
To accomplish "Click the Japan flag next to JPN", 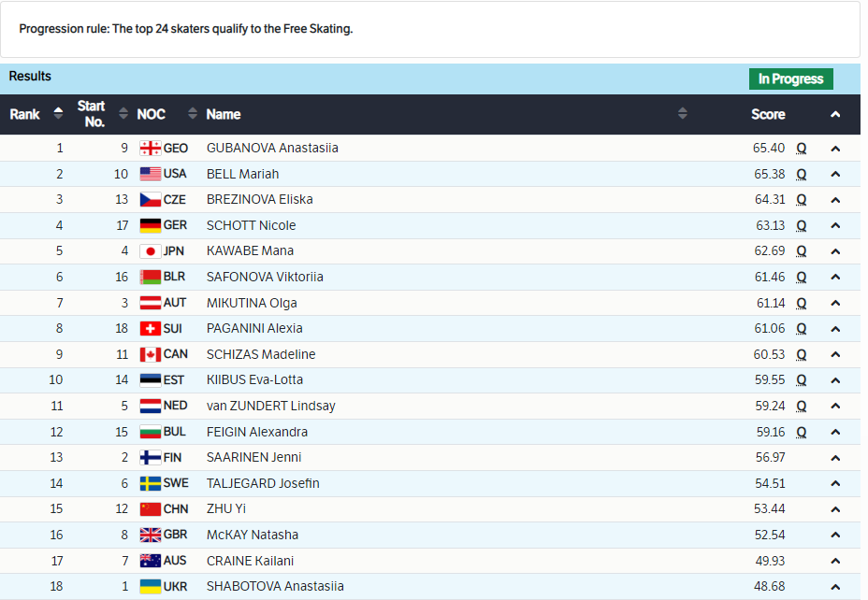I will 150,250.
